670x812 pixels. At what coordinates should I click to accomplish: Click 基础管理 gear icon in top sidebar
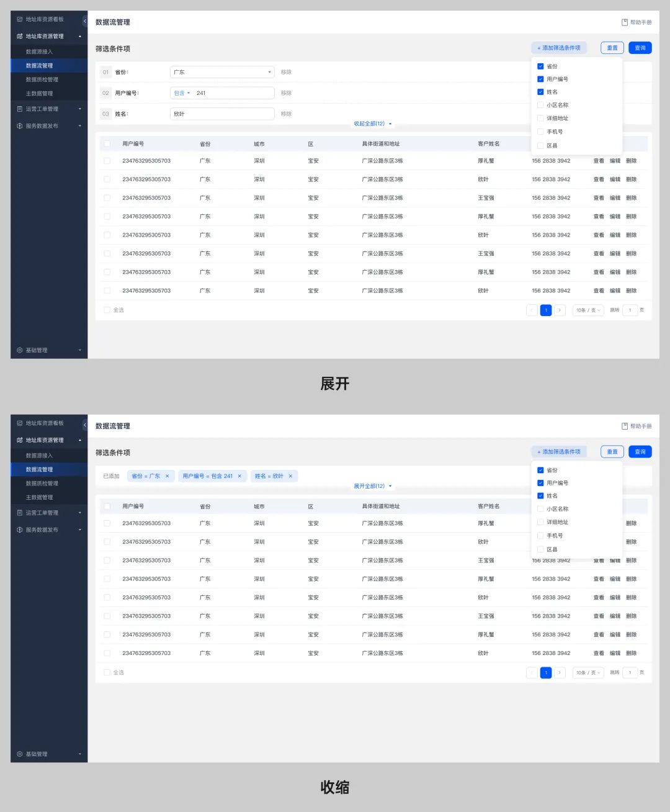[x=20, y=350]
